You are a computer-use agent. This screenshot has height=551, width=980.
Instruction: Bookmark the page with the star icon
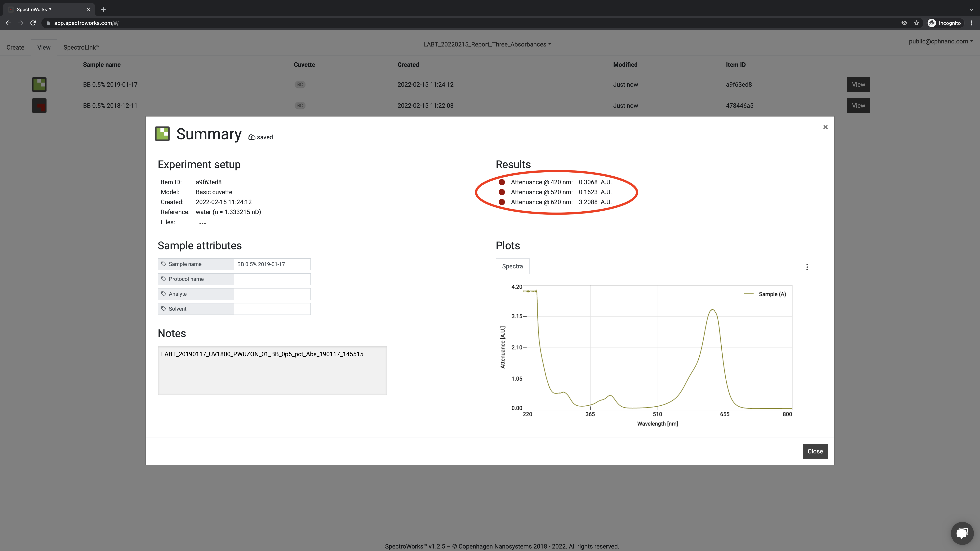click(916, 23)
